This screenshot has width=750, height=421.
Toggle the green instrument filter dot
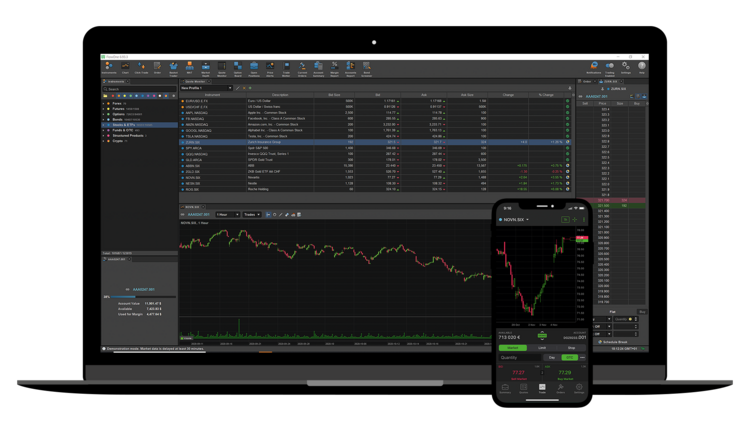[x=131, y=96]
